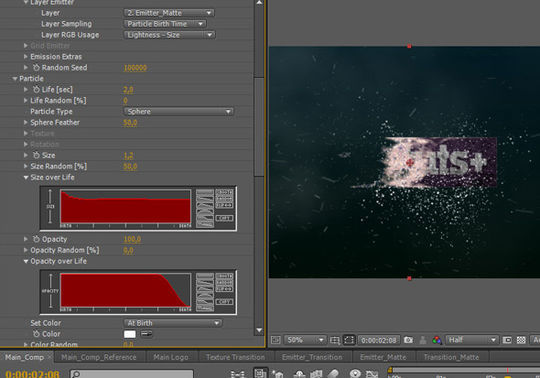
Task: Click the snapshot camera icon
Action: [408, 340]
